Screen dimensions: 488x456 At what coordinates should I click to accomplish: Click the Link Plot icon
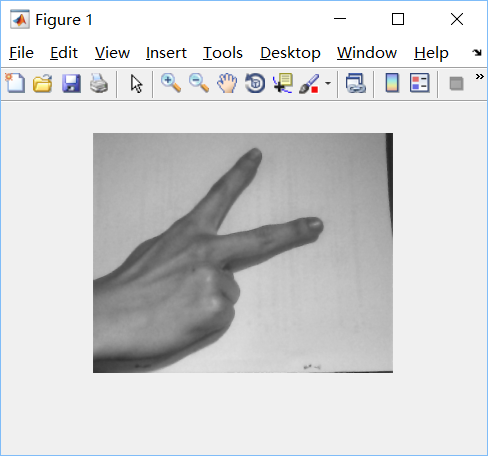click(x=356, y=83)
